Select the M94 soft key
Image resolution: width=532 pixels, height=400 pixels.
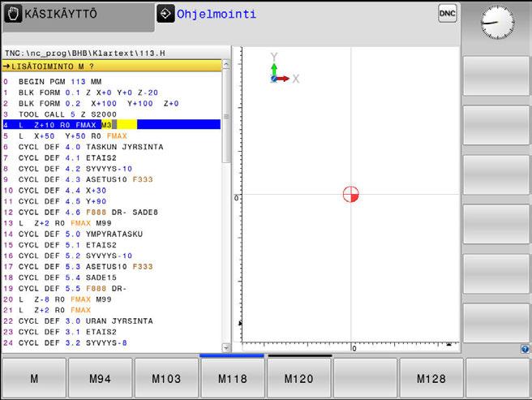coord(100,378)
